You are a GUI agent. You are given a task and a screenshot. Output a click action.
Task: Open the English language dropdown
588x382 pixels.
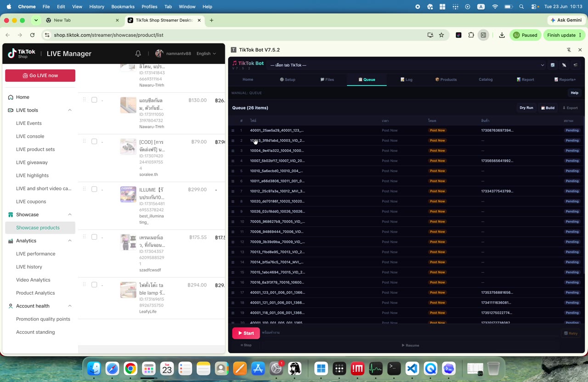click(x=206, y=54)
